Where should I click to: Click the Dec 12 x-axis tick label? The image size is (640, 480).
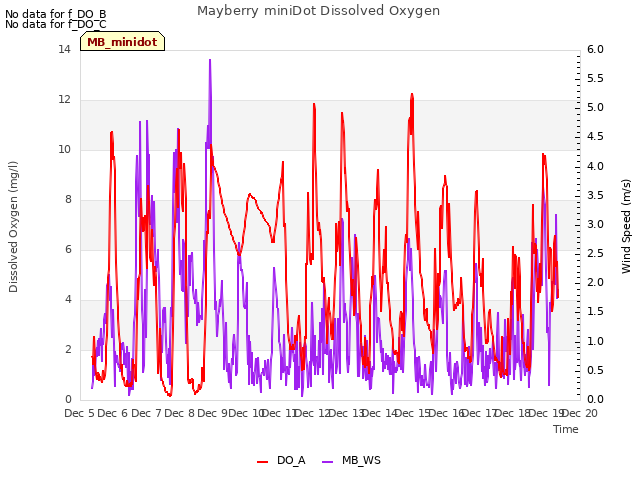[x=312, y=413]
